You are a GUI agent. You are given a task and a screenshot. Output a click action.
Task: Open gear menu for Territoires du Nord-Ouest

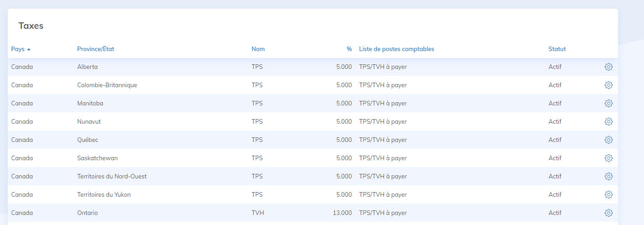tap(608, 177)
